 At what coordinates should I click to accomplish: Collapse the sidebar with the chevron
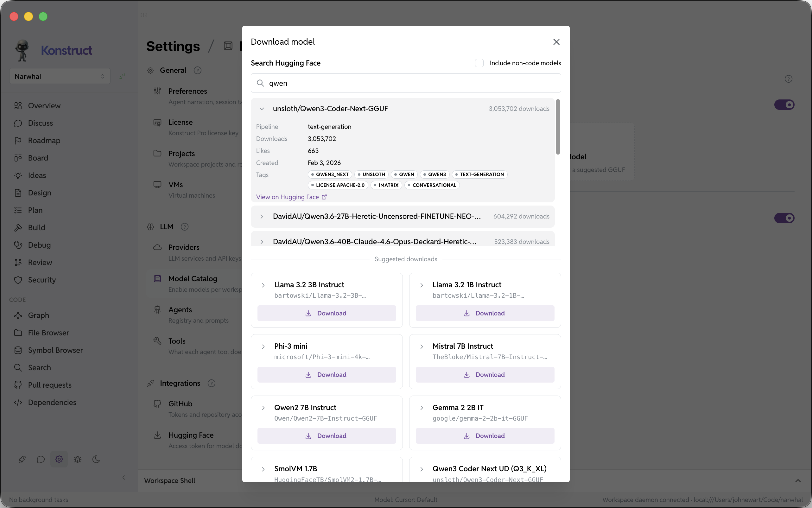(124, 478)
